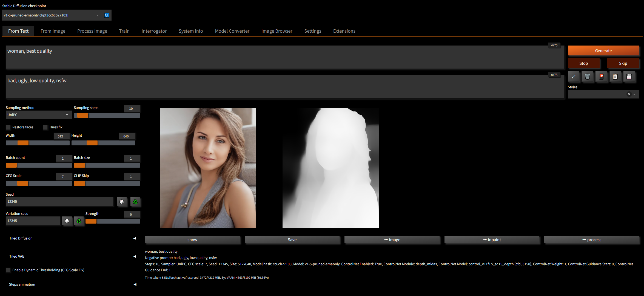Refresh the Stable Diffusion checkpoint list
This screenshot has width=644, height=296.
point(107,15)
